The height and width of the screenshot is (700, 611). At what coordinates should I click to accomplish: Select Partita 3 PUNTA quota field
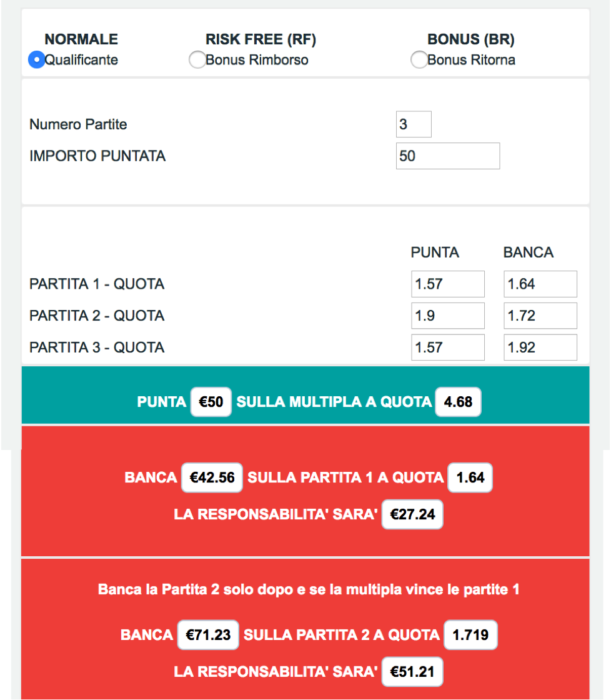pos(448,347)
